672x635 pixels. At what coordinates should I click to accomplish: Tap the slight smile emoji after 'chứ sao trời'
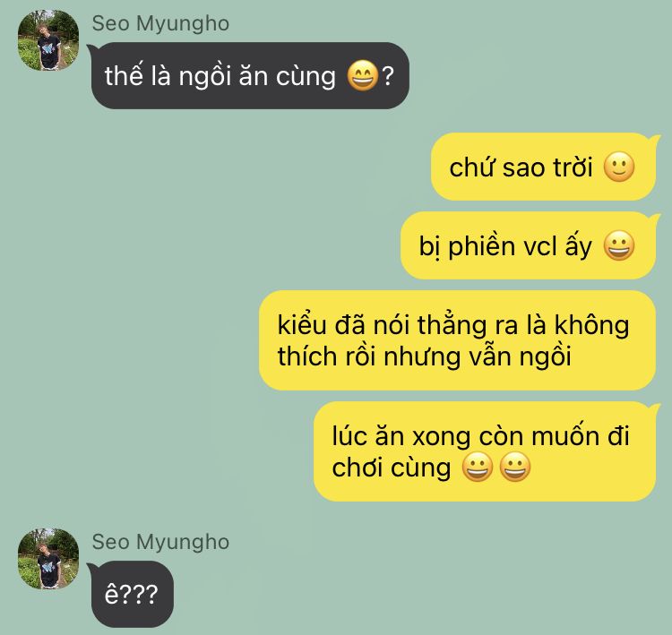click(618, 167)
